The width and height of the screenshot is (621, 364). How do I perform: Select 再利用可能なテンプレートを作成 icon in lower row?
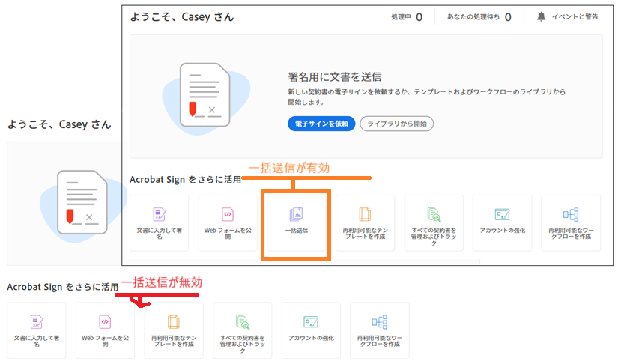(x=174, y=321)
